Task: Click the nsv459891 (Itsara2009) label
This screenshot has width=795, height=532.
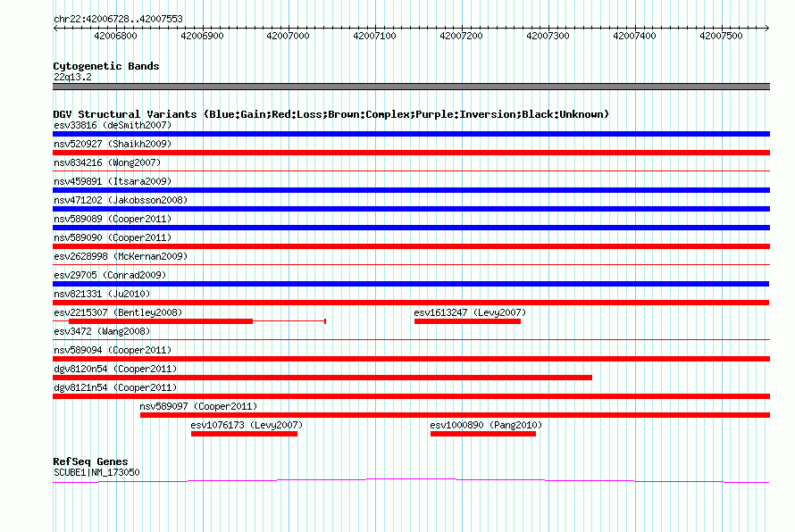Action: coord(113,181)
